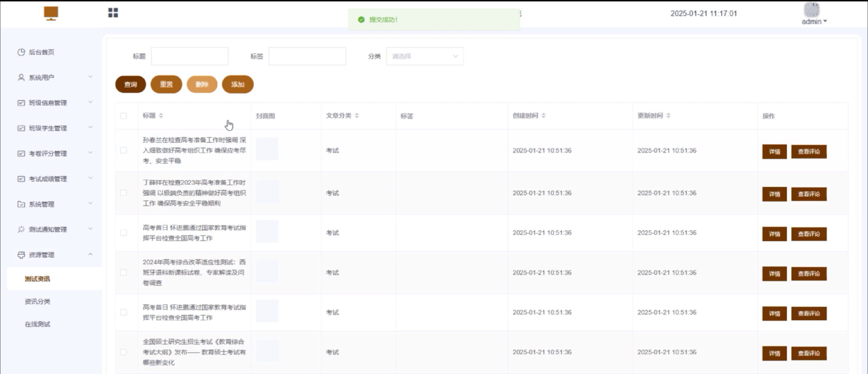Check the first article row checkbox
Viewport: 868px width, 374px height.
[x=123, y=150]
